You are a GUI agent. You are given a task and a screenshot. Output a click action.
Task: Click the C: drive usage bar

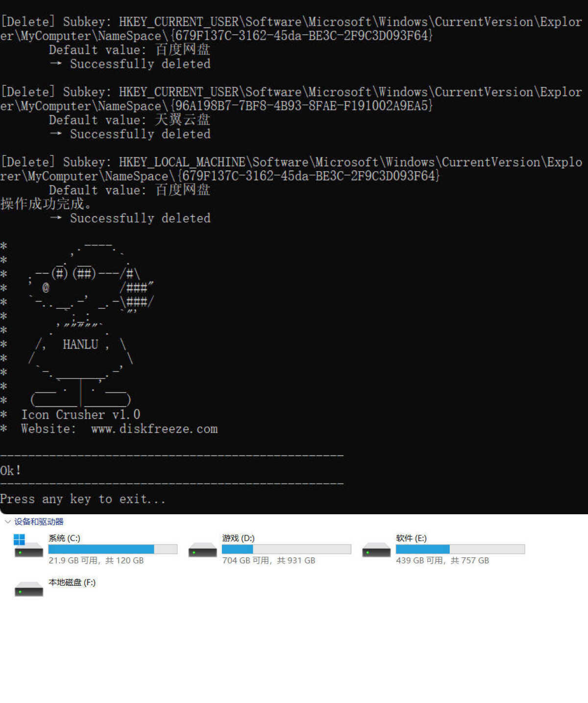tap(113, 549)
